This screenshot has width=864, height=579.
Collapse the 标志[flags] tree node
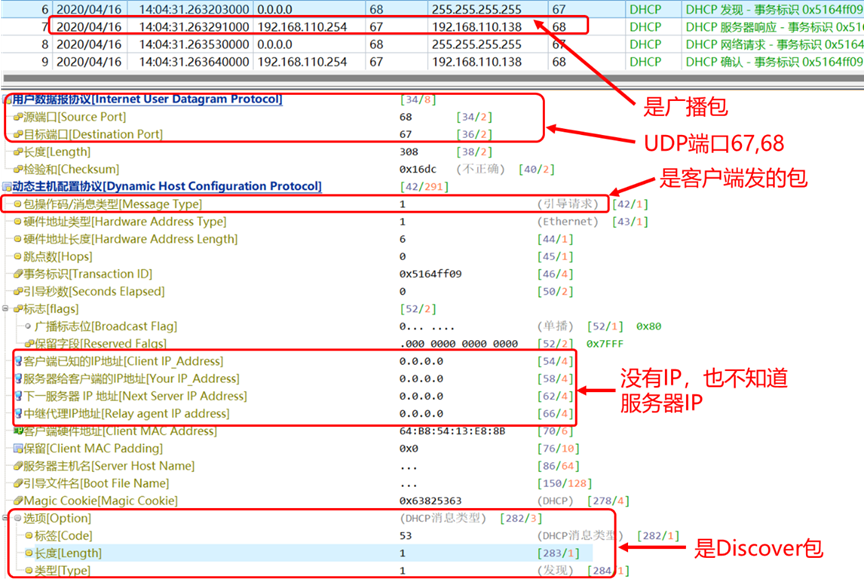coord(6,309)
